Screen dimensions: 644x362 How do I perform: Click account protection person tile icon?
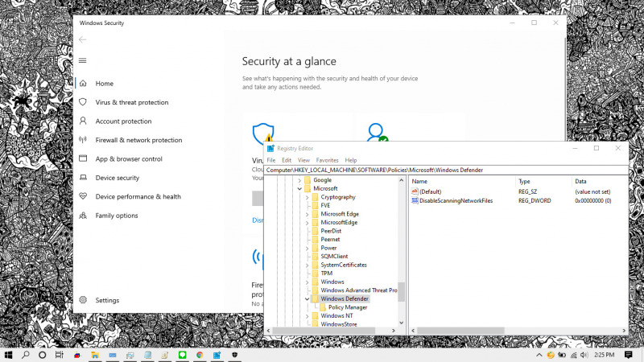pos(378,132)
